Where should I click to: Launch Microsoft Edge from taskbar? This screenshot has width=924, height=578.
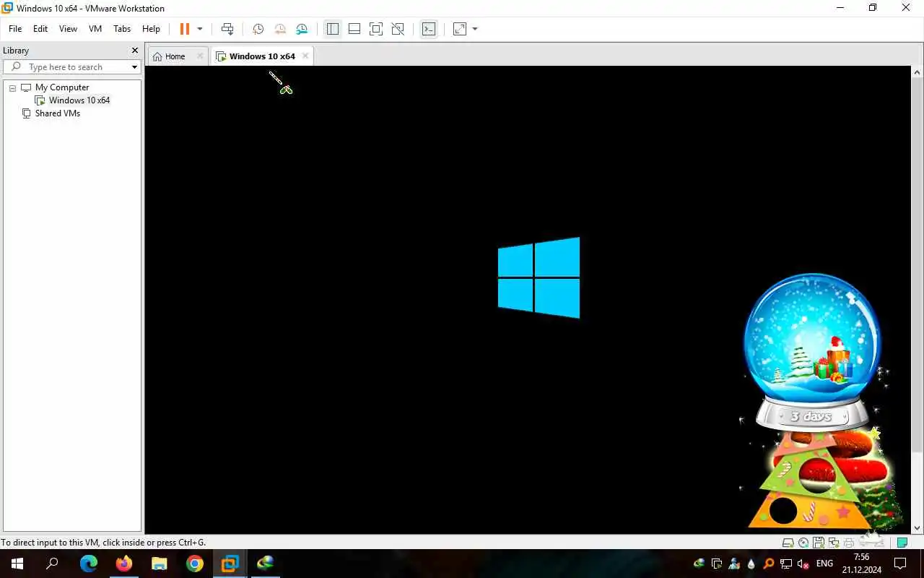[x=89, y=564]
